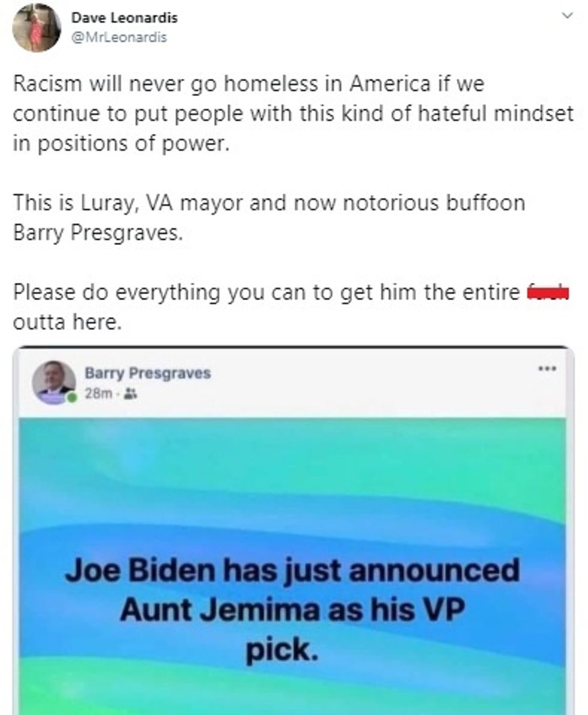Select the 'Joe Biden has just announced' line
Image resolution: width=588 pixels, height=715 pixels.
[x=292, y=571]
